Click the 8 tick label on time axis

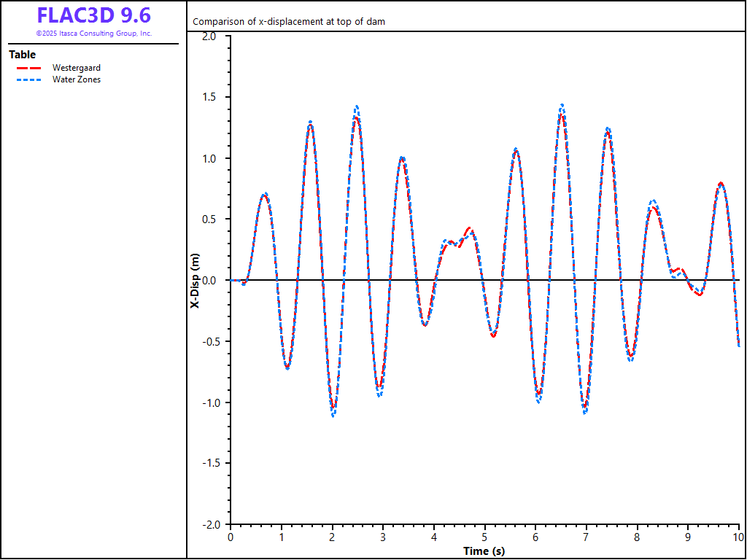point(638,537)
